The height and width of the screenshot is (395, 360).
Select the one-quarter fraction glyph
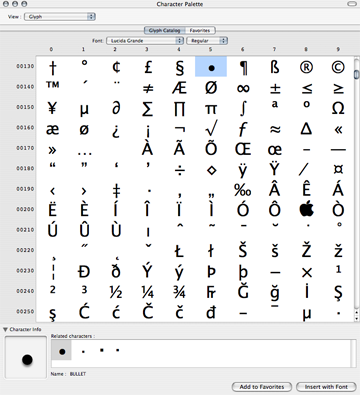pyautogui.click(x=147, y=292)
